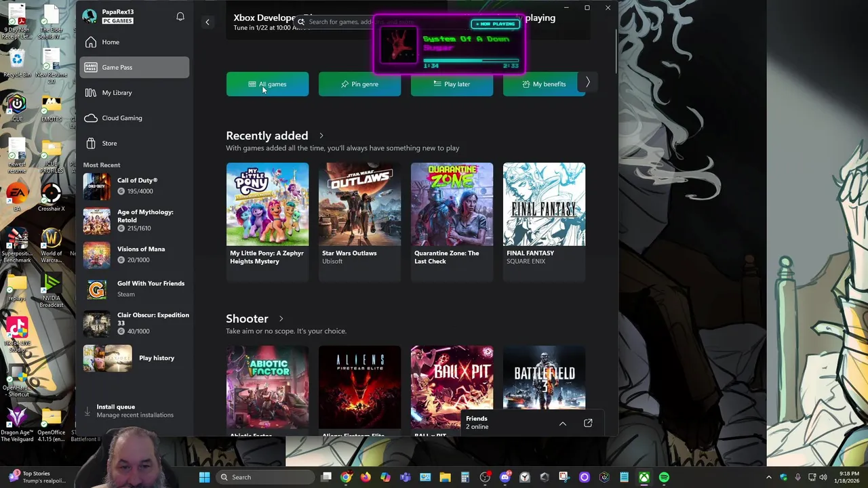Open Age of Mythology: Retold entry
The height and width of the screenshot is (488, 868).
(x=136, y=220)
